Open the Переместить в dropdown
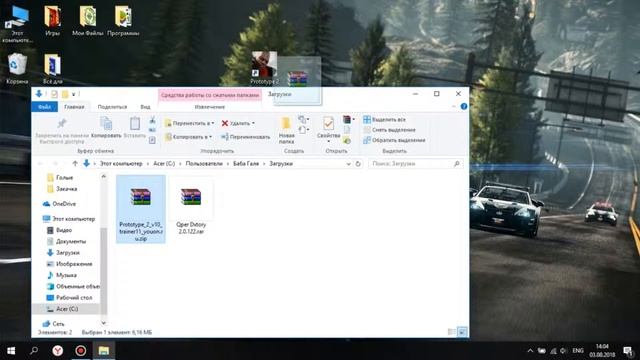Viewport: 640px width, 360px height. [x=189, y=123]
